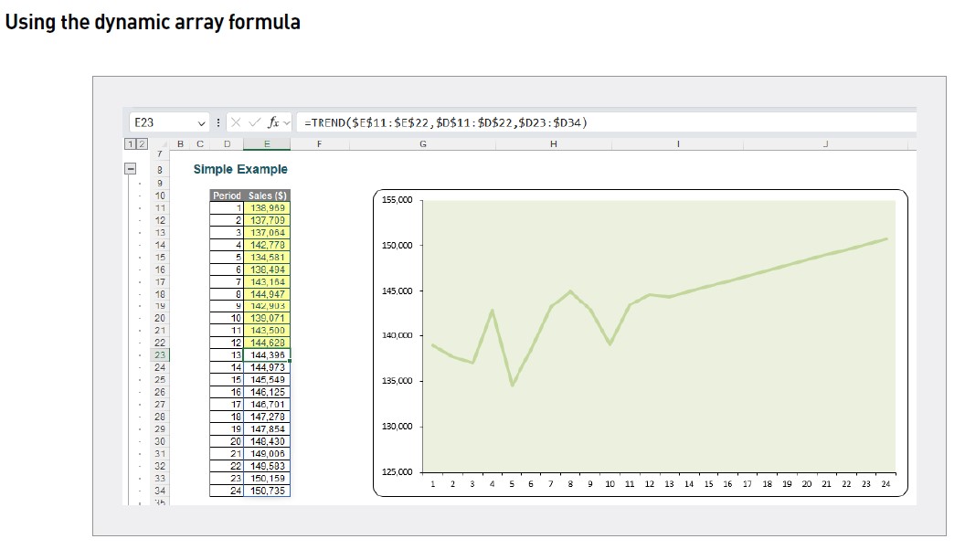965x560 pixels.
Task: Open the Name Box dropdown arrow
Action: (201, 121)
